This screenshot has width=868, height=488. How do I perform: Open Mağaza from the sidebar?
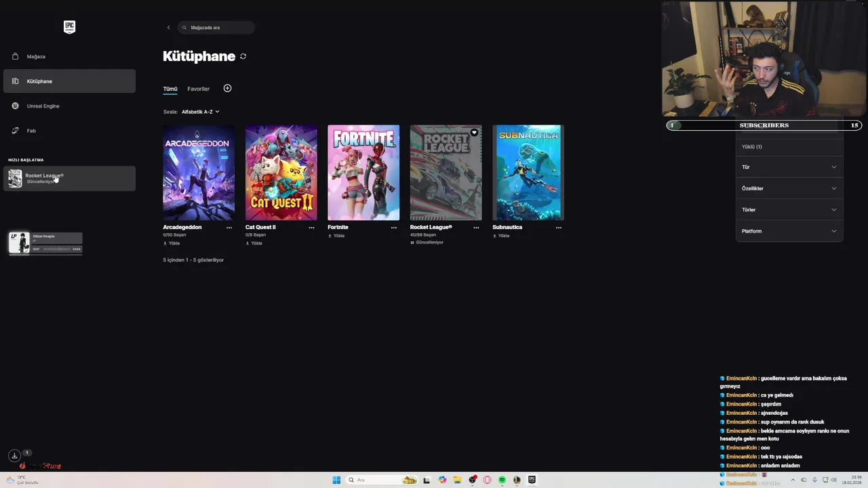pos(69,56)
